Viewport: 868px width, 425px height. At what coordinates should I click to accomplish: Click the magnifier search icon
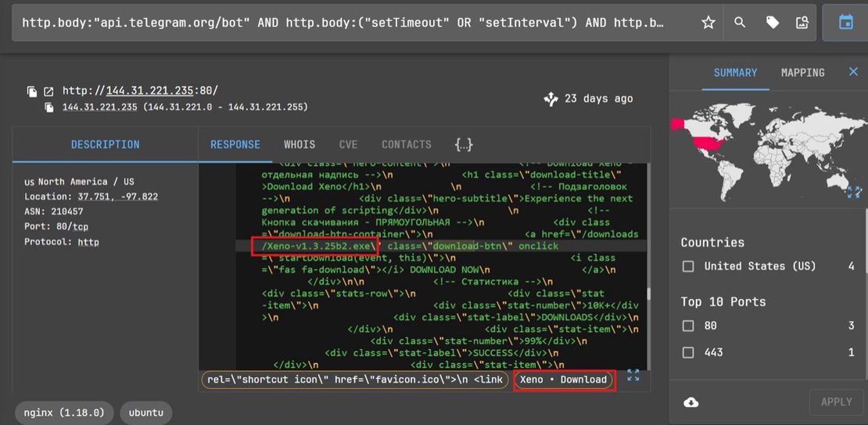[x=740, y=23]
